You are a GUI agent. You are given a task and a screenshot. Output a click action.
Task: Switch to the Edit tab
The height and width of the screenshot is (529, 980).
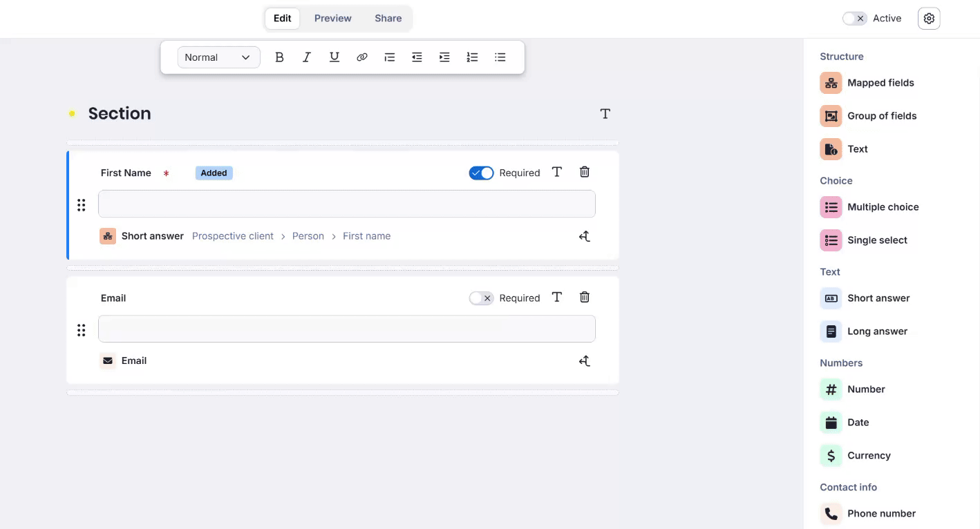283,19
